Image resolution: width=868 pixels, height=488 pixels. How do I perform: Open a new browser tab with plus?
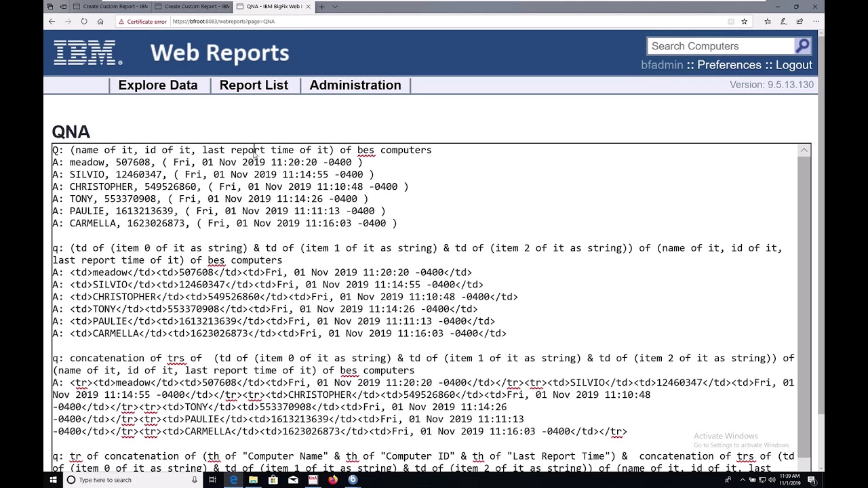tap(321, 6)
